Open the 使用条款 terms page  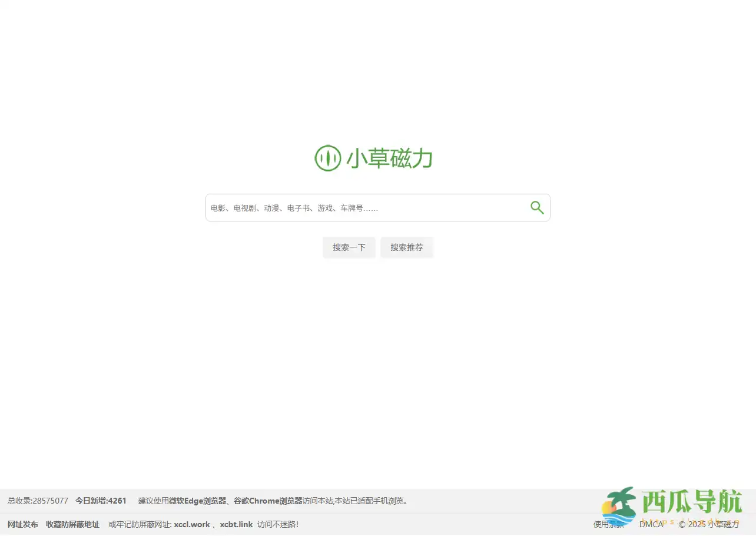pyautogui.click(x=609, y=524)
